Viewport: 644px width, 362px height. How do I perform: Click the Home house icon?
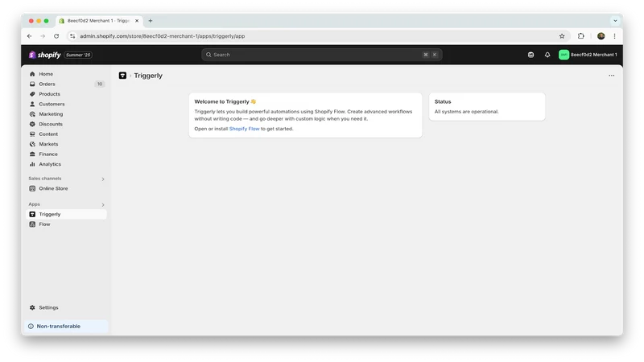coord(32,74)
